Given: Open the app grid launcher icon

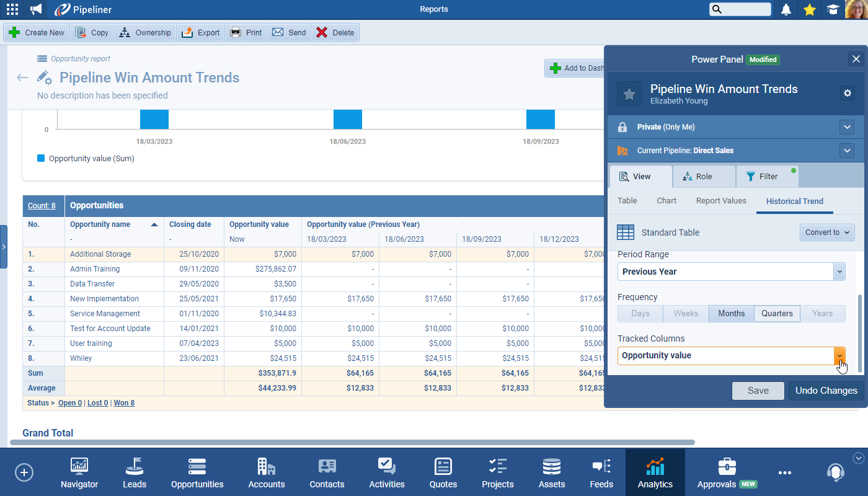Looking at the screenshot, I should [12, 9].
